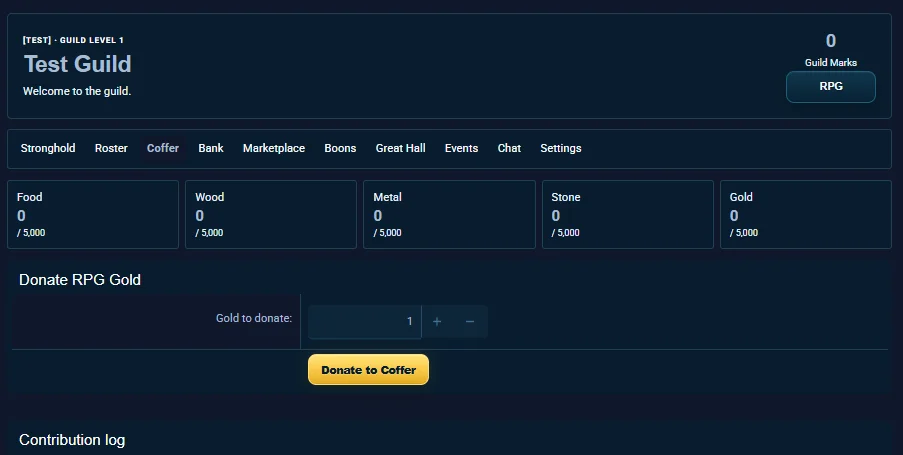
Task: Go to the Chat tab
Action: (509, 148)
